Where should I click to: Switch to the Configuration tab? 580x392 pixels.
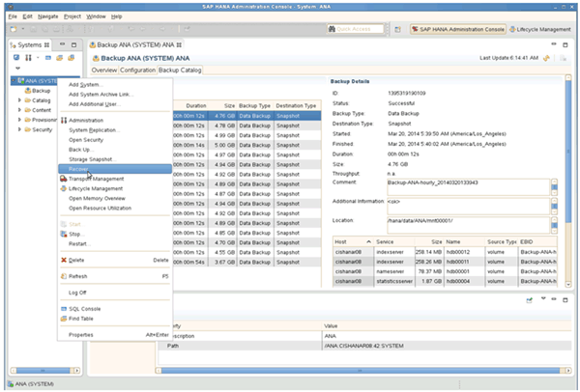136,70
